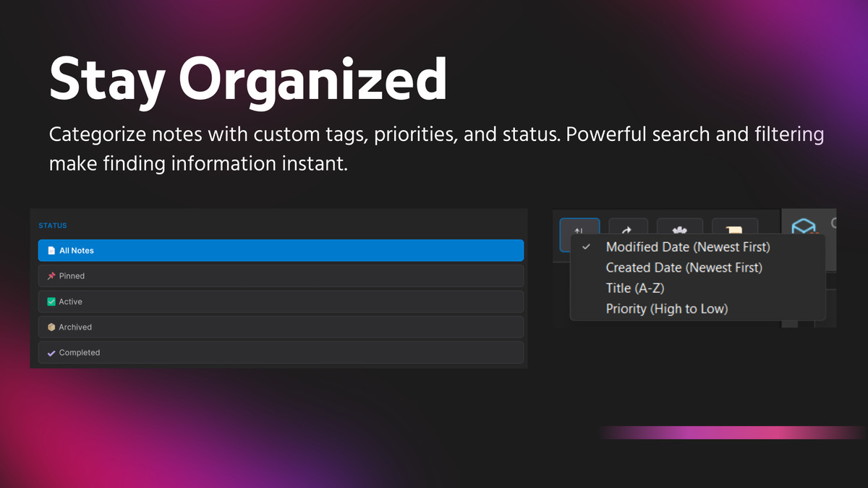This screenshot has width=868, height=488.
Task: Click the blue cube app logo icon
Action: [x=804, y=228]
